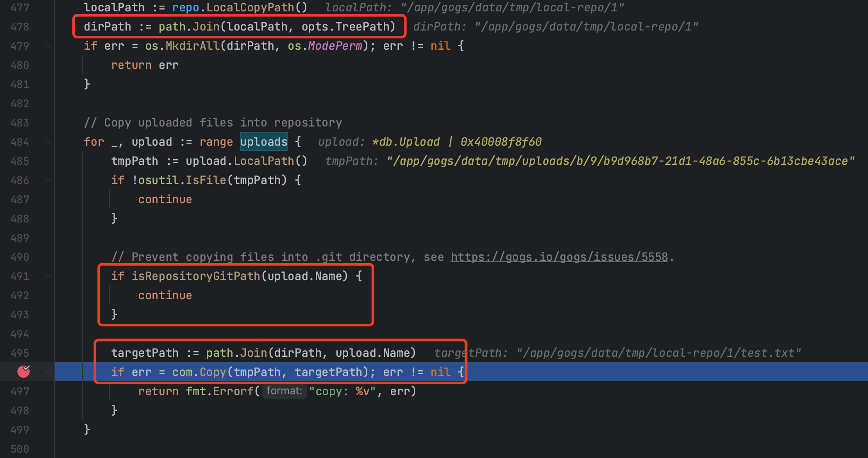Fold the isRepositoryGitPath block at line 491
This screenshot has width=868, height=458.
tap(48, 276)
